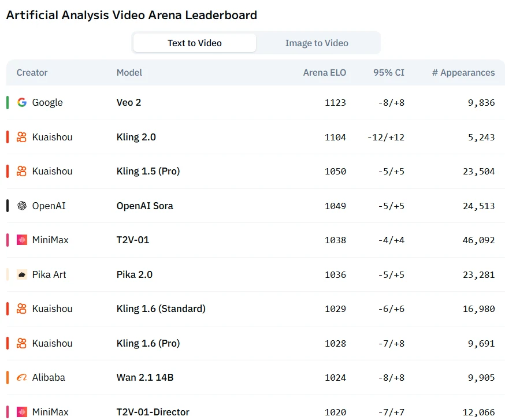Click the appearances count 23,281
Viewport: 505px width, 420px height.
click(x=479, y=274)
